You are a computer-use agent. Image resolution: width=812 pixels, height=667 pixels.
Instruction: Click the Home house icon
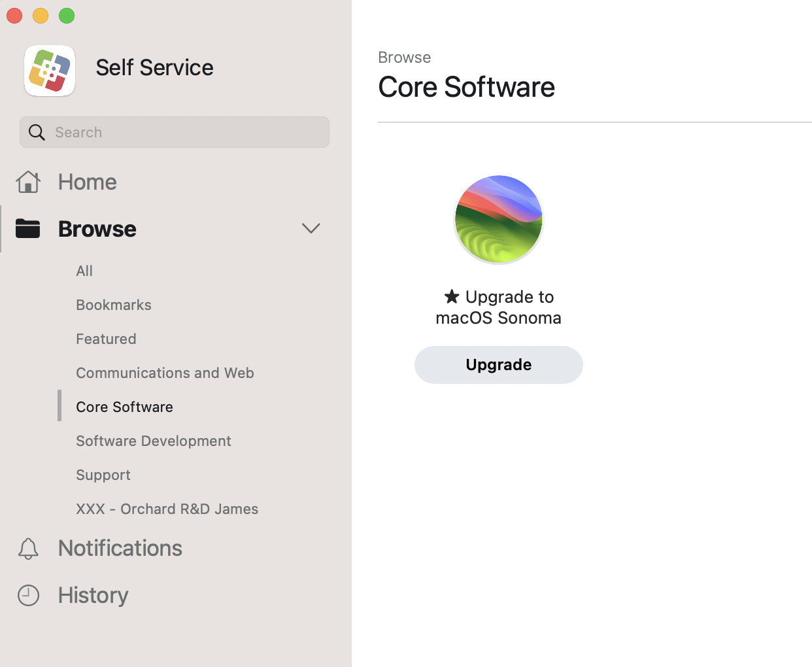point(28,182)
